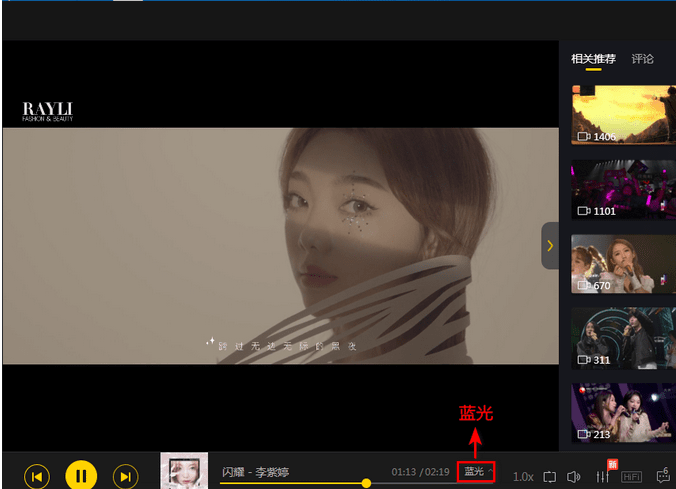Open the 蓝光 video quality dropdown

tap(476, 471)
